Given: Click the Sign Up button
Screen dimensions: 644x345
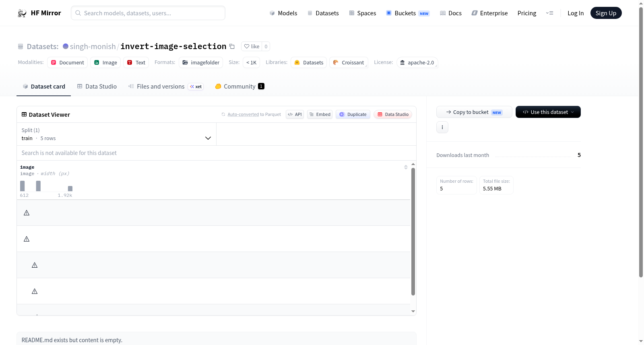Looking at the screenshot, I should point(606,13).
